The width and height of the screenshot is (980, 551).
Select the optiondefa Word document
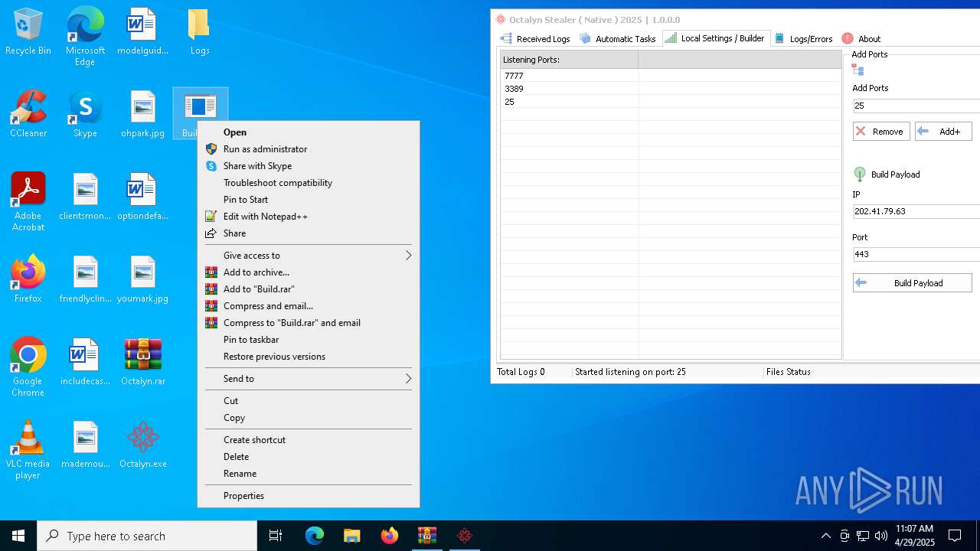pos(142,197)
